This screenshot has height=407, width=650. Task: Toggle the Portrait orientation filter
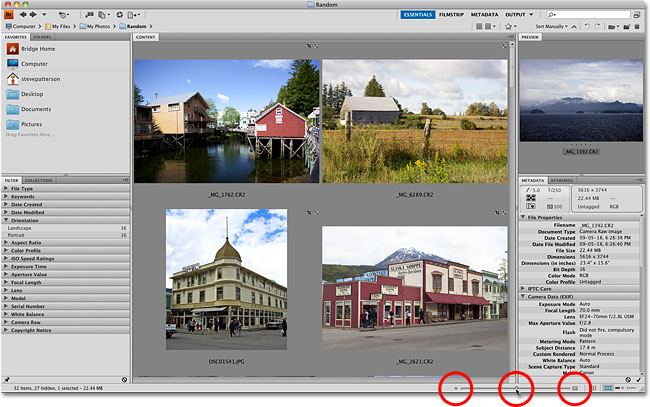tap(65, 235)
